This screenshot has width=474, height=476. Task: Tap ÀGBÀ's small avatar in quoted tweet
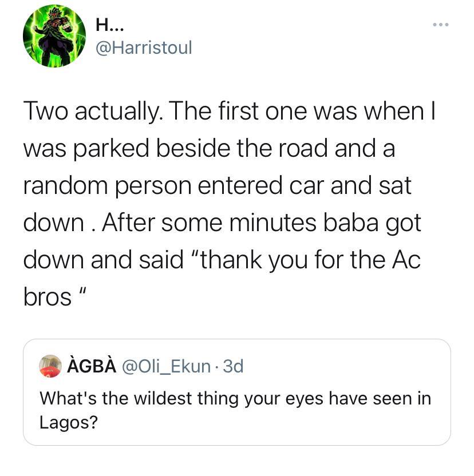50,366
